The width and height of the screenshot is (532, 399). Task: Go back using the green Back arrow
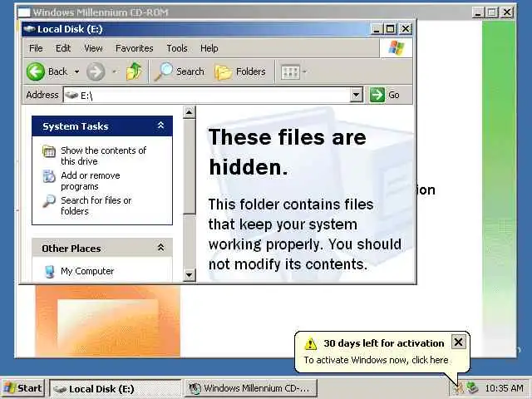[36, 71]
